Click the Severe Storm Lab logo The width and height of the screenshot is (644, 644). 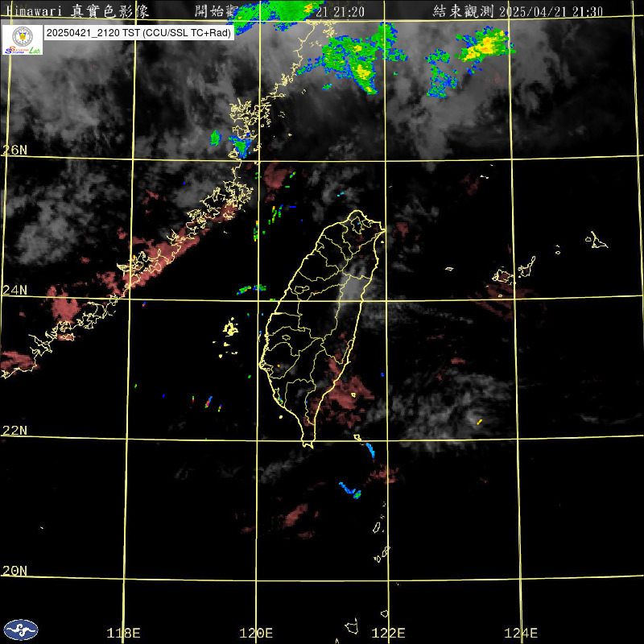23,39
